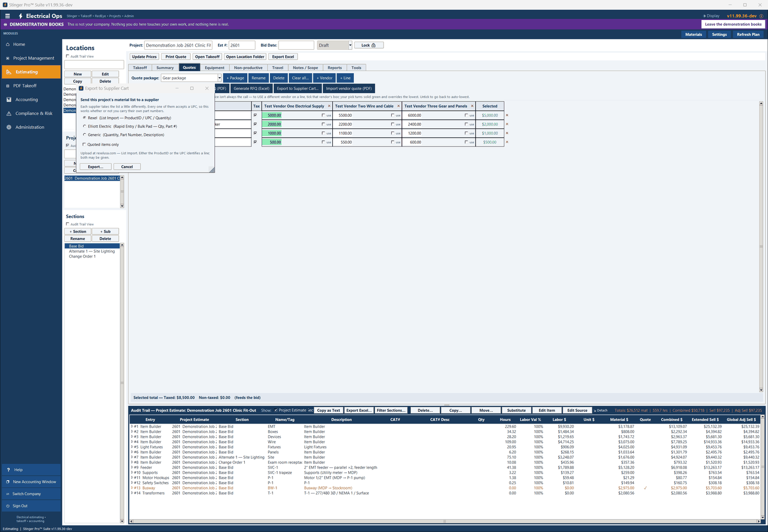Click the Est # field showing 2601
The height and width of the screenshot is (532, 768).
click(x=242, y=45)
